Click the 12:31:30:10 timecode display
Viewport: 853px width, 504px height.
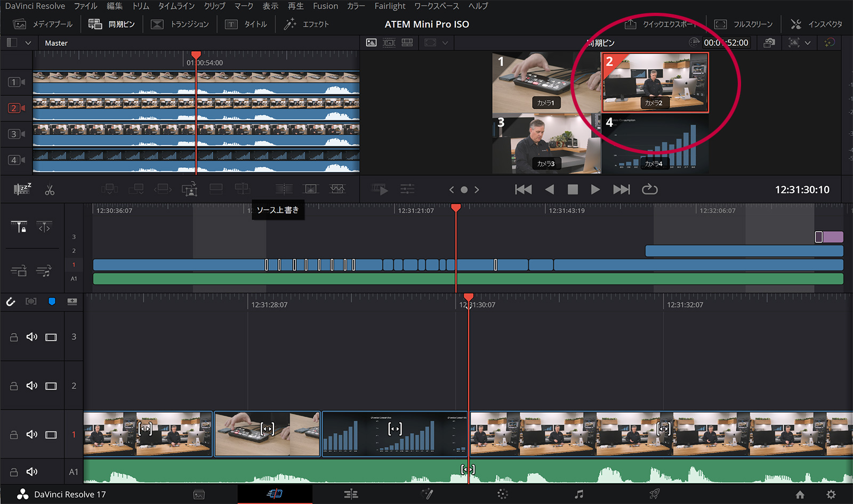(802, 190)
